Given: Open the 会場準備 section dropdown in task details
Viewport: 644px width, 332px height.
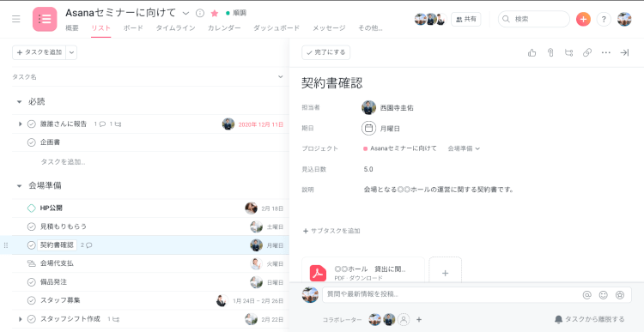Looking at the screenshot, I should point(464,148).
